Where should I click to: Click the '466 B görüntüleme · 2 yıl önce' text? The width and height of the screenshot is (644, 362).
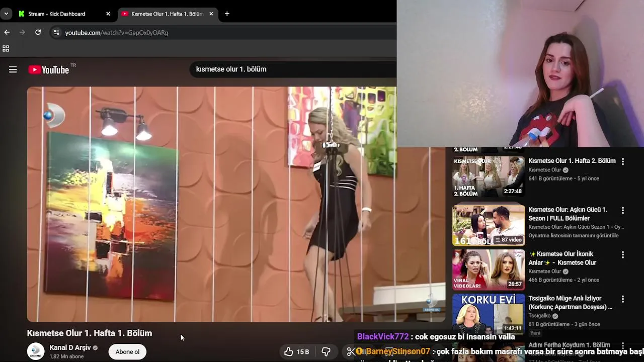[563, 280]
